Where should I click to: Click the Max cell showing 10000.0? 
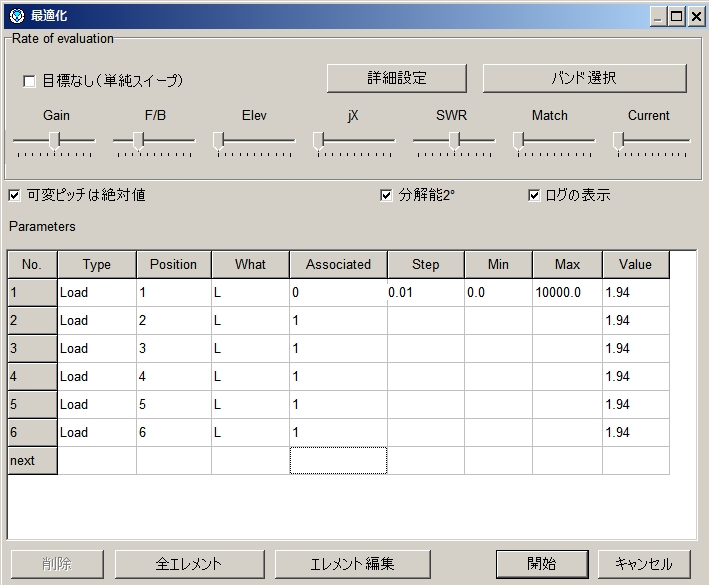click(x=566, y=293)
